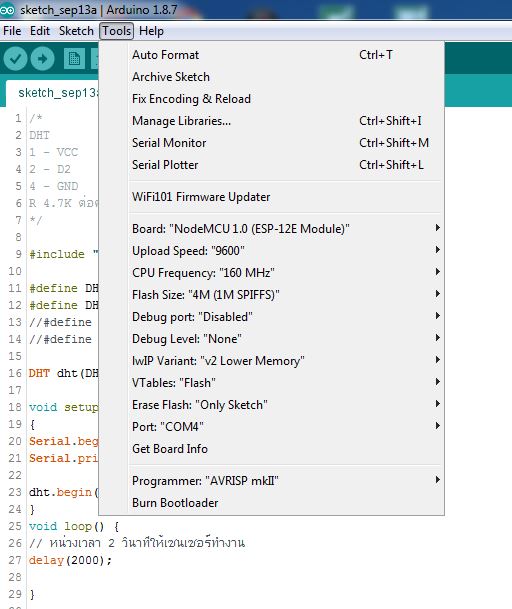Launch Serial Monitor from the menu
This screenshot has height=609, width=512.
[287, 143]
